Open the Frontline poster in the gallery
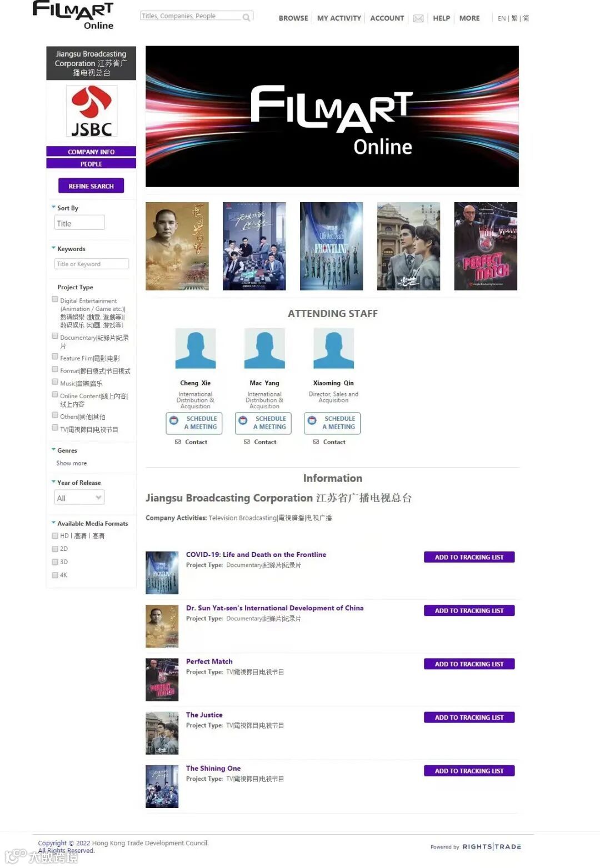The height and width of the screenshot is (868, 600). click(331, 246)
